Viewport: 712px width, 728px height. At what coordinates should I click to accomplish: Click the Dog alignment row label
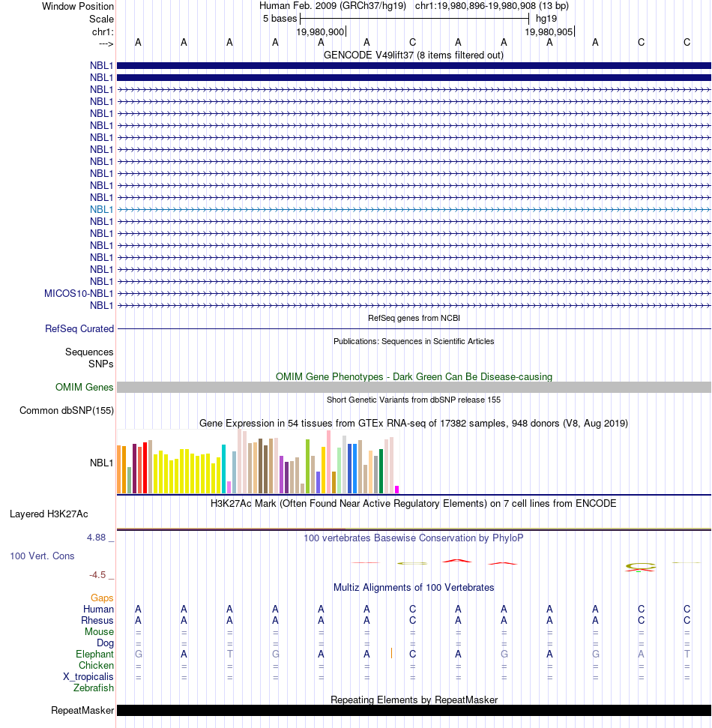105,643
